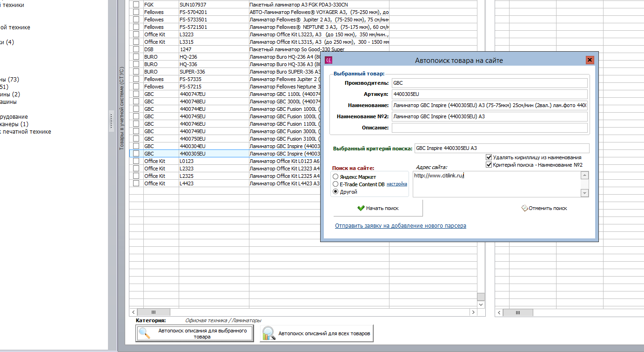The height and width of the screenshot is (352, 644).
Task: Select the 4400748EU article cell
Action: 214,102
